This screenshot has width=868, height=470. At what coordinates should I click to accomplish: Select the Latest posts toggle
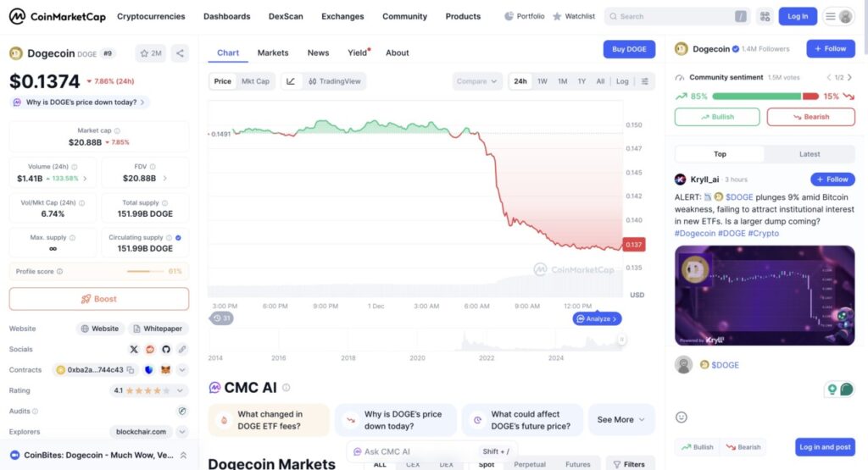coord(809,154)
